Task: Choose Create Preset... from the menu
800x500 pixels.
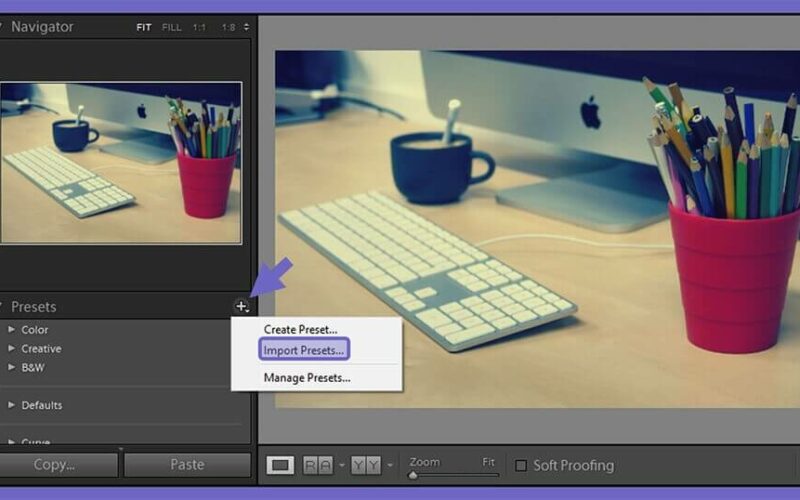Action: tap(300, 330)
